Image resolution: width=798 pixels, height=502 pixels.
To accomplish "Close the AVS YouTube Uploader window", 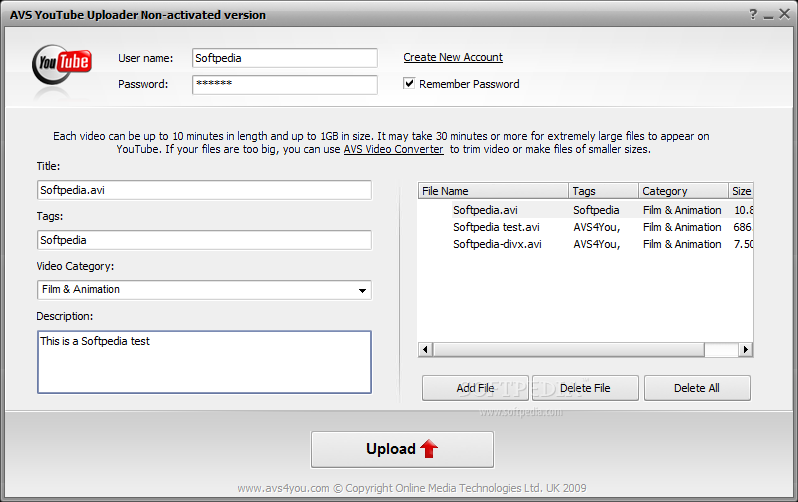I will [784, 14].
